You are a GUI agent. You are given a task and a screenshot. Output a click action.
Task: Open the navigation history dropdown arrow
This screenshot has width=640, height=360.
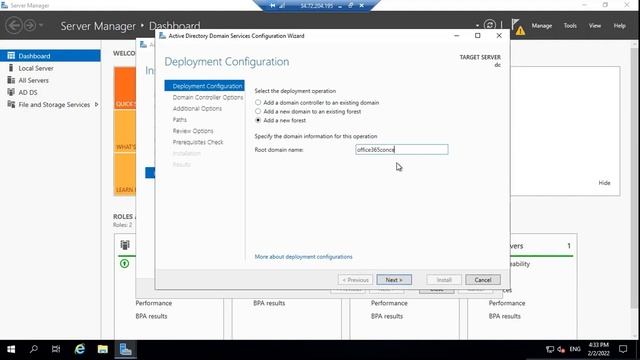(x=41, y=25)
